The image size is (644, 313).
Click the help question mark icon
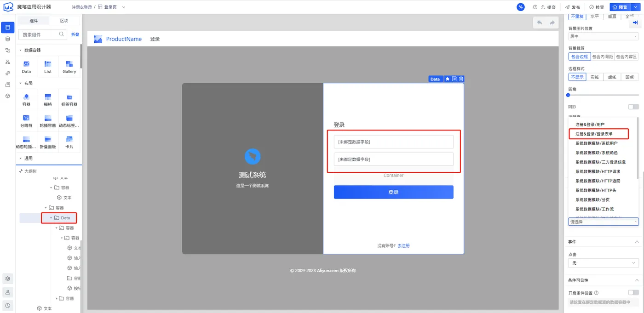[x=535, y=7]
